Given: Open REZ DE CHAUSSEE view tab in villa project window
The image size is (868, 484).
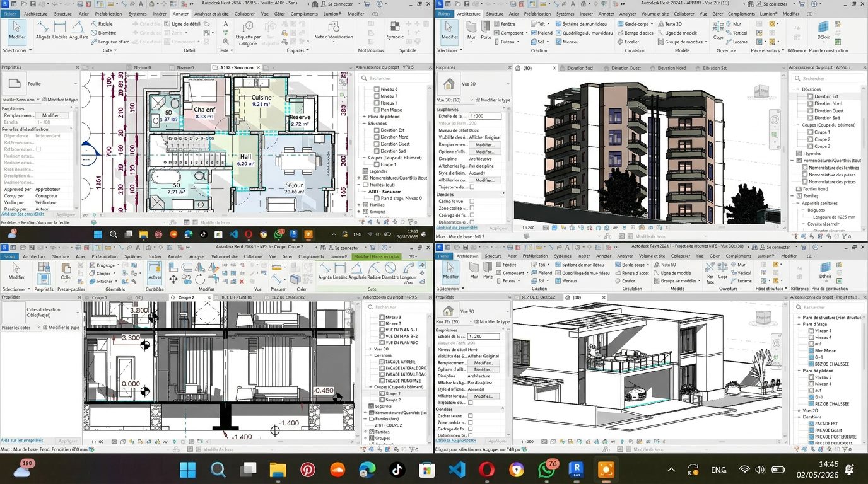Looking at the screenshot, I should [539, 297].
